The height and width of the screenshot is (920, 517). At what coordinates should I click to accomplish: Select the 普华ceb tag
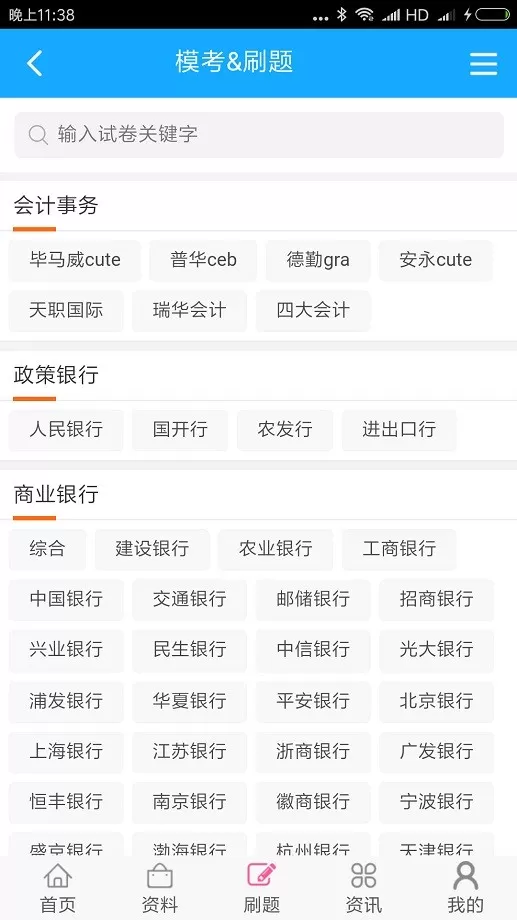(203, 260)
